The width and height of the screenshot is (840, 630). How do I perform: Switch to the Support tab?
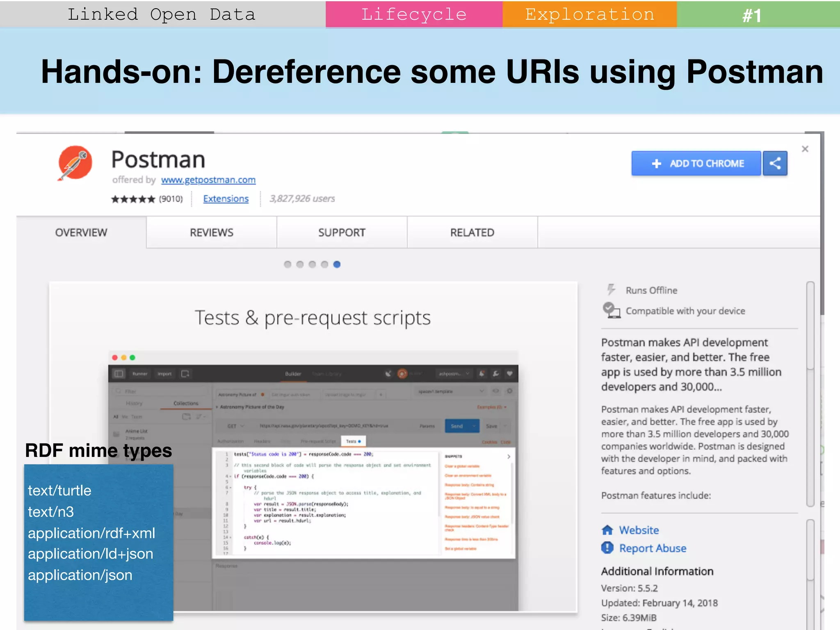click(342, 233)
